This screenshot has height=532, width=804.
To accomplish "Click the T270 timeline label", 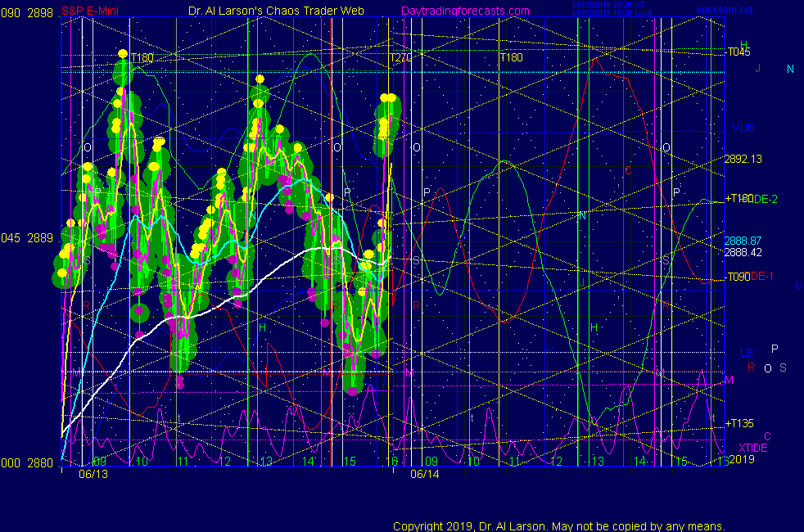I will 400,58.
